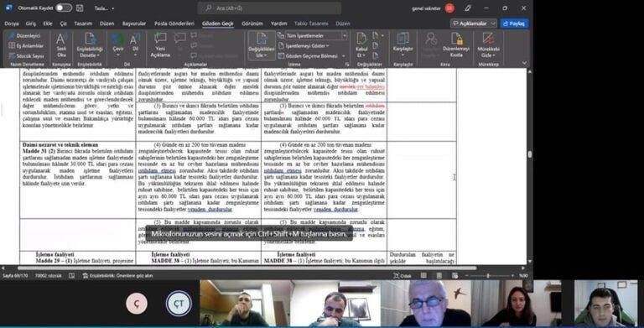Toggle the Otomatik Kaydet autosave switch

coord(63,8)
